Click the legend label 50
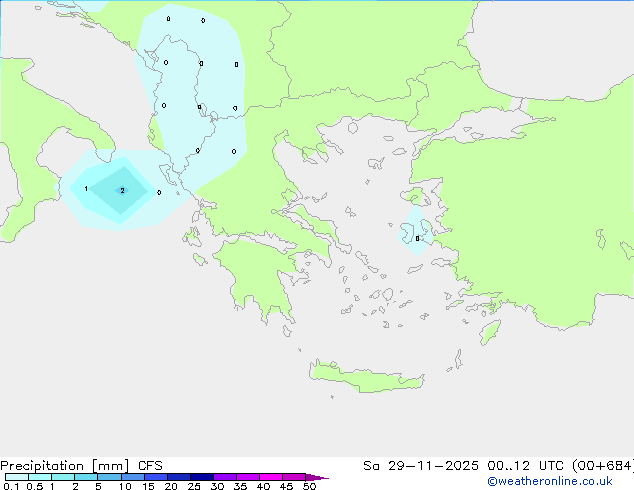The height and width of the screenshot is (490, 634). 309,486
